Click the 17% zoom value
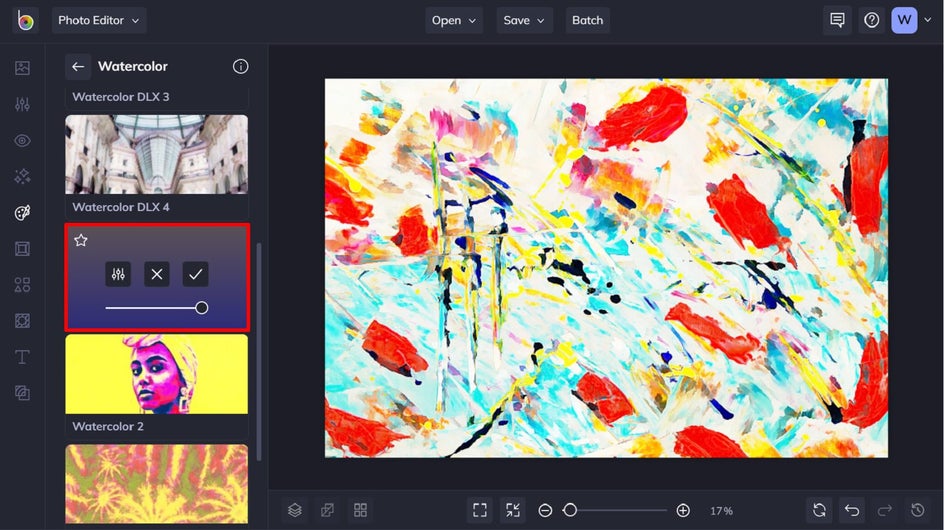 [721, 511]
